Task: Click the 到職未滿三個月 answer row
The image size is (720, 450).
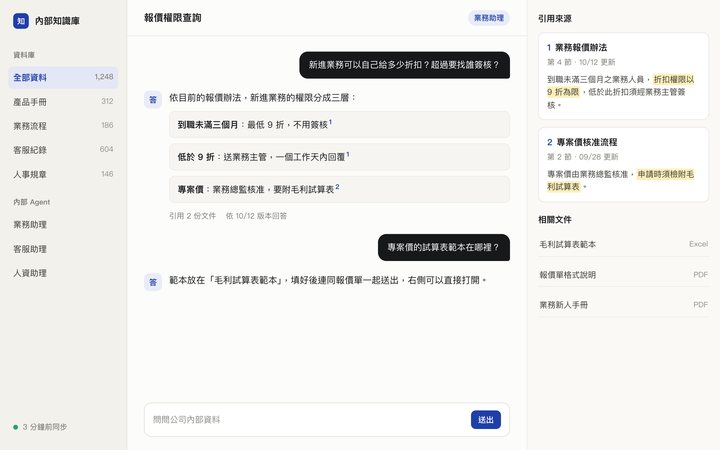Action: 339,124
